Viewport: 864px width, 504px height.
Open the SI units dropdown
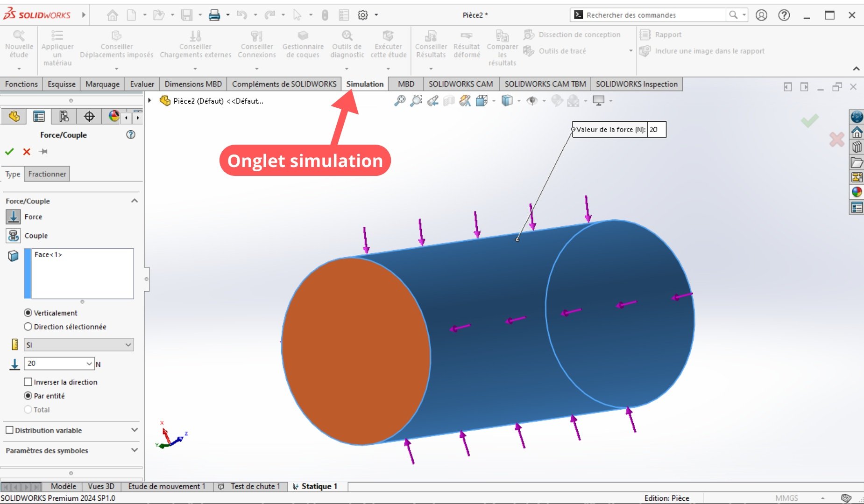78,345
